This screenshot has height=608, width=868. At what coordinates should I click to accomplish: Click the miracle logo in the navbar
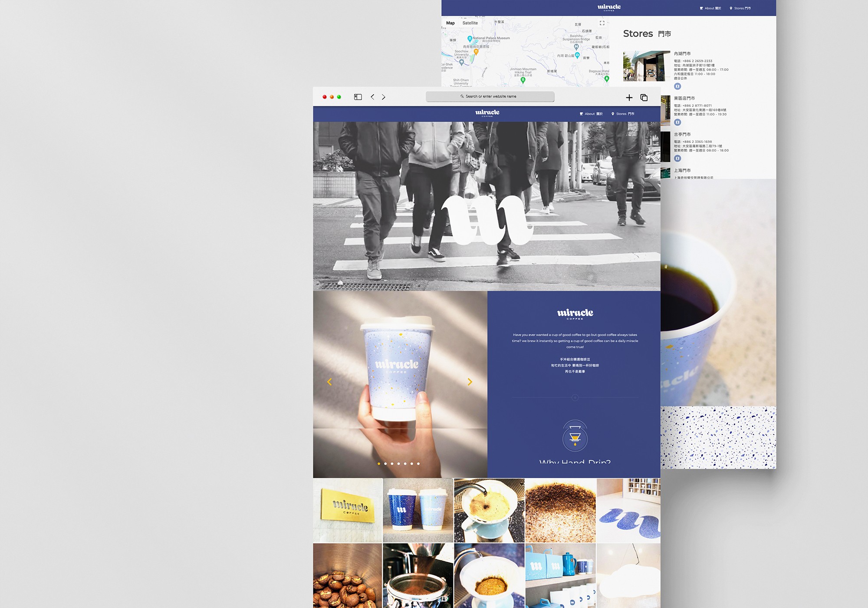487,112
